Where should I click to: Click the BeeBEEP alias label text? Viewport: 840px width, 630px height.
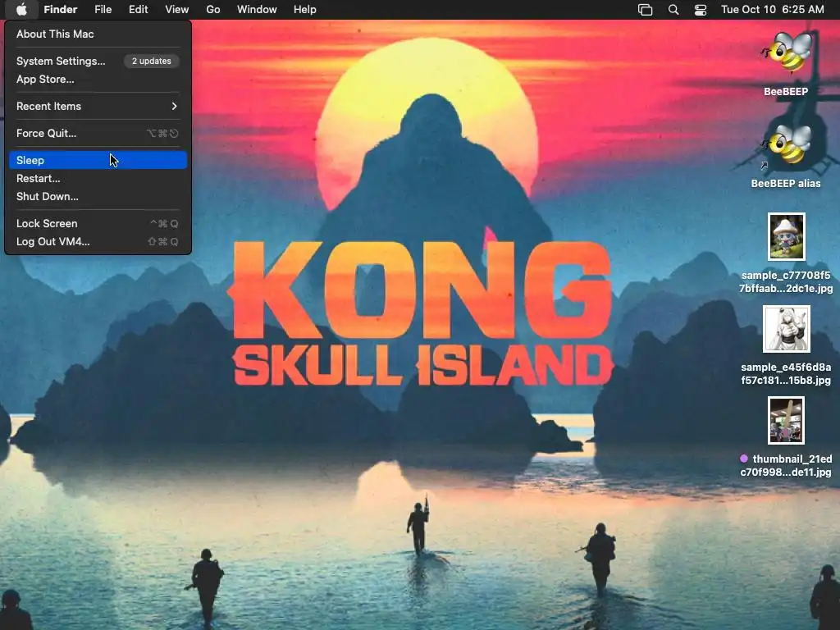click(x=786, y=184)
